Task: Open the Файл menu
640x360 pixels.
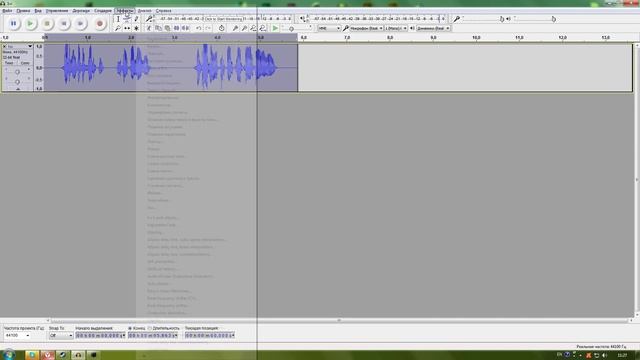Action: (x=7, y=11)
